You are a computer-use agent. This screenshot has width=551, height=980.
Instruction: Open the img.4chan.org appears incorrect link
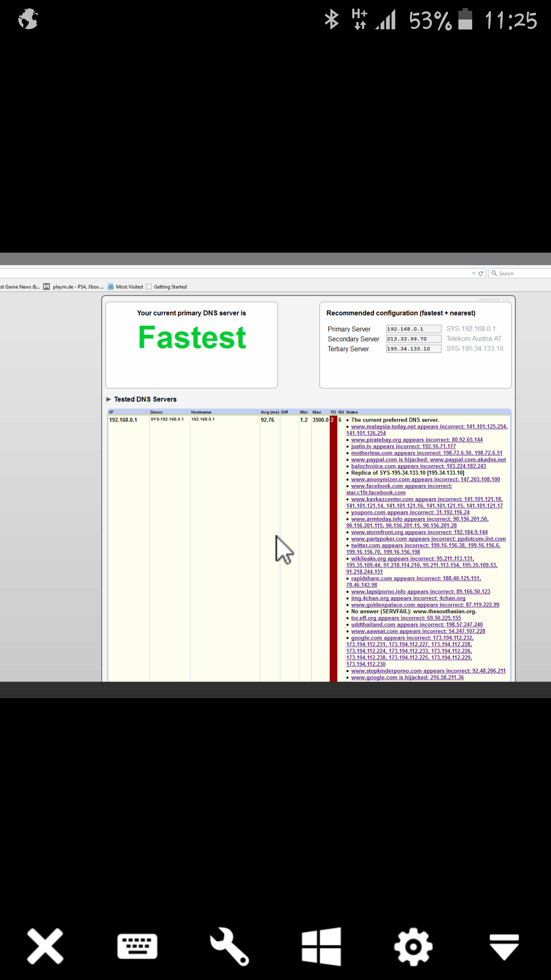click(x=408, y=598)
